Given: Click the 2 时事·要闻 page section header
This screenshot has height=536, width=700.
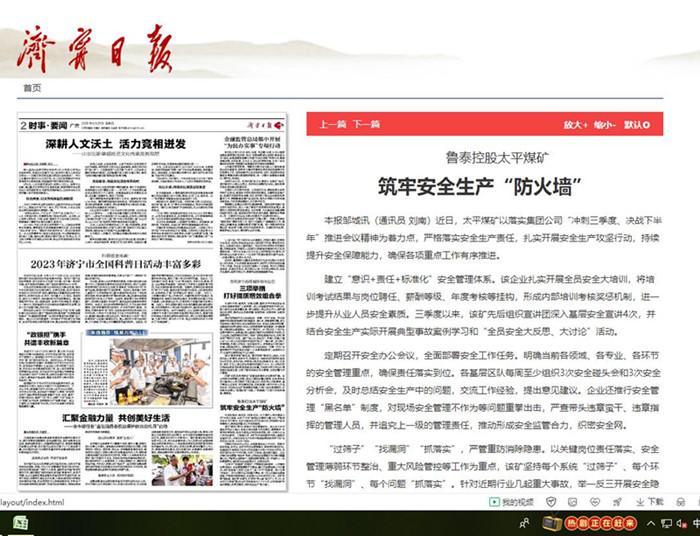Looking at the screenshot, I should click(x=43, y=125).
